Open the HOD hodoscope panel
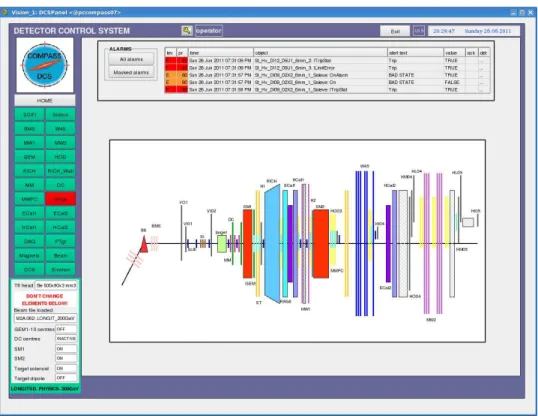 point(60,157)
